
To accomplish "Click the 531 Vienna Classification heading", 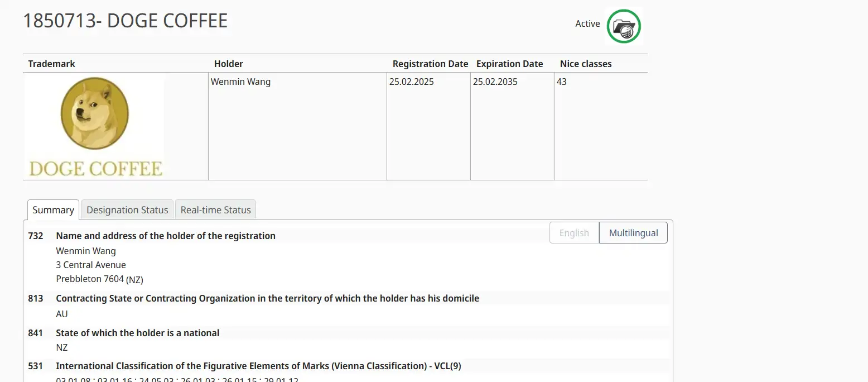I will tap(258, 366).
